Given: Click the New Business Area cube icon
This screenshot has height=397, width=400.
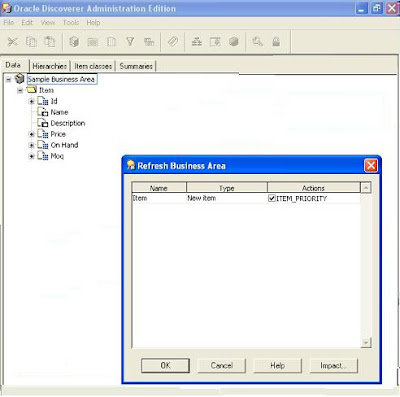Looking at the screenshot, I should click(74, 42).
